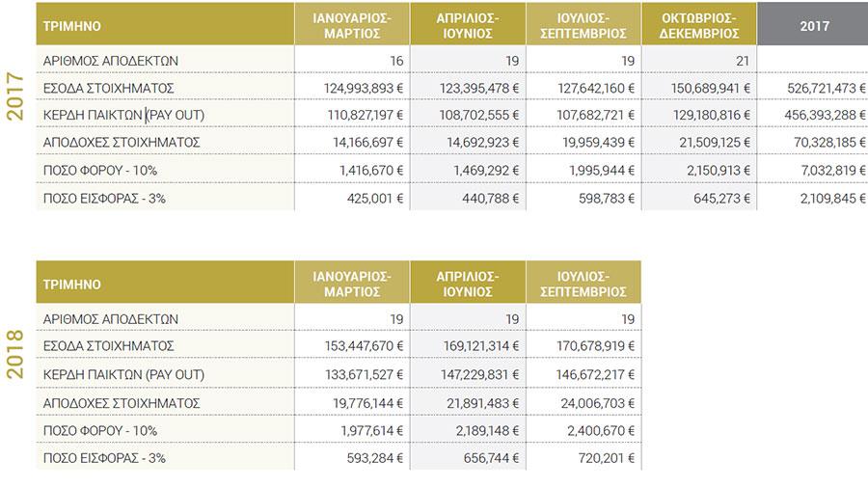Click 150,689,941 € ΕΣΟΔΑ ΣΤΟΙΧΗΜΑΤΟΣ cell
This screenshot has width=868, height=488.
pos(698,88)
